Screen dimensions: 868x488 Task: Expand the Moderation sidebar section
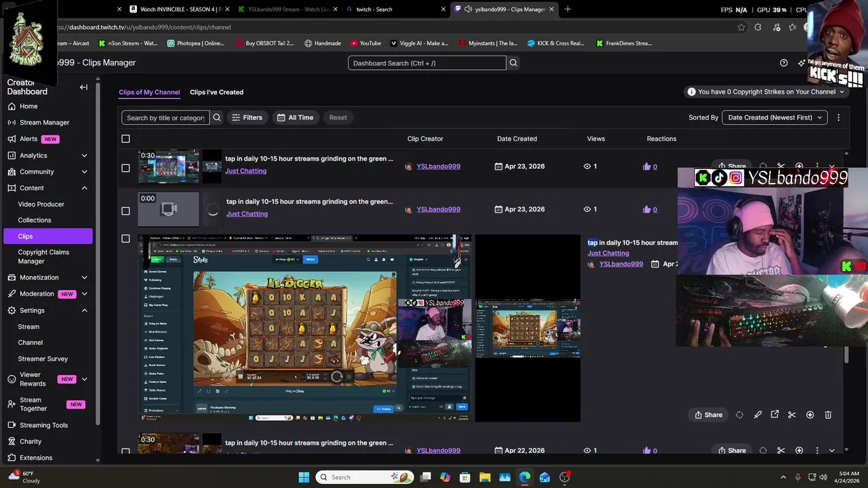(84, 293)
